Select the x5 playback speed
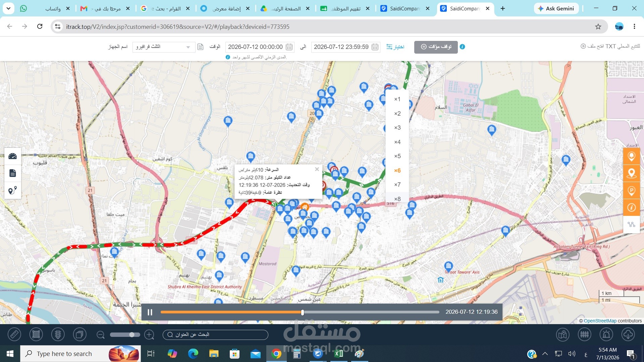 397,156
